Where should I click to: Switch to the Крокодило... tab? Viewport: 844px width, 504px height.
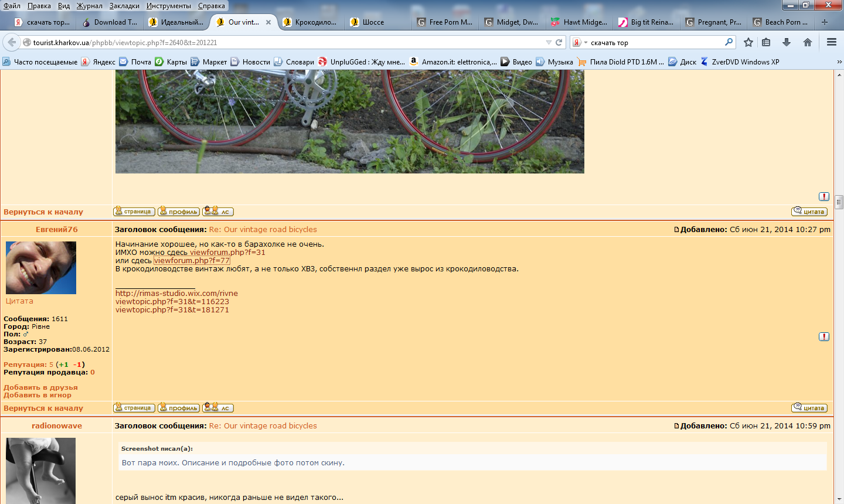point(310,22)
